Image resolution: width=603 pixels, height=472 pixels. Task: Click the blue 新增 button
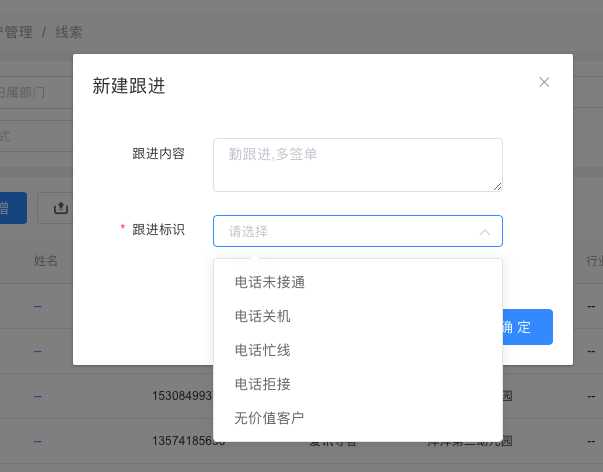pos(10,208)
